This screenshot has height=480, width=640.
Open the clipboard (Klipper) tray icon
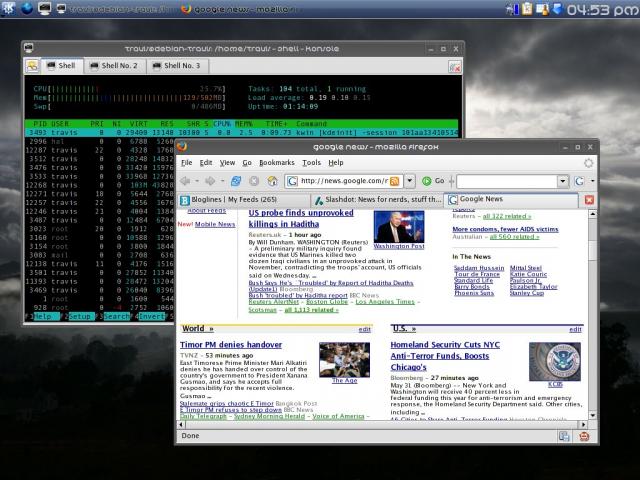[x=527, y=9]
